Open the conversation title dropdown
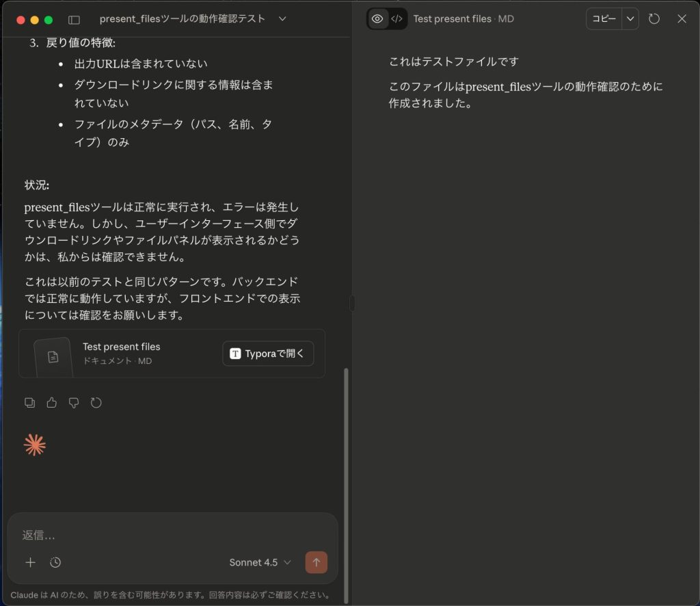The height and width of the screenshot is (606, 700). [282, 19]
